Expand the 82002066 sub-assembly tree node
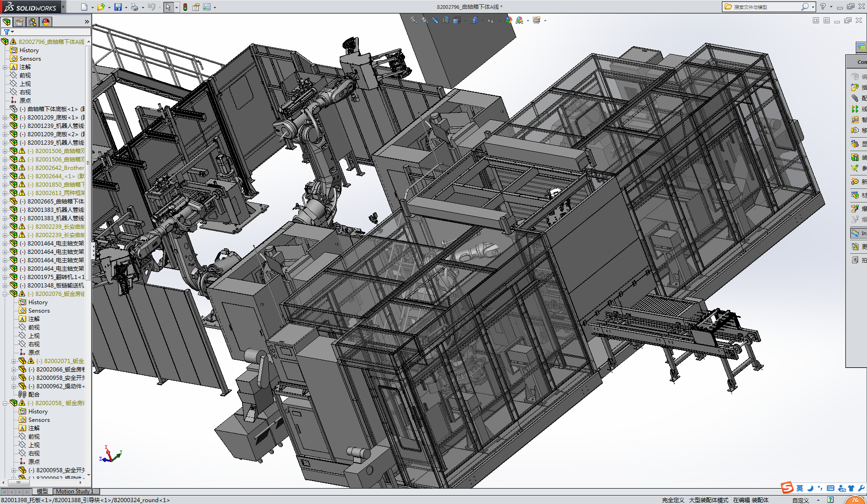867x504 pixels. point(14,370)
